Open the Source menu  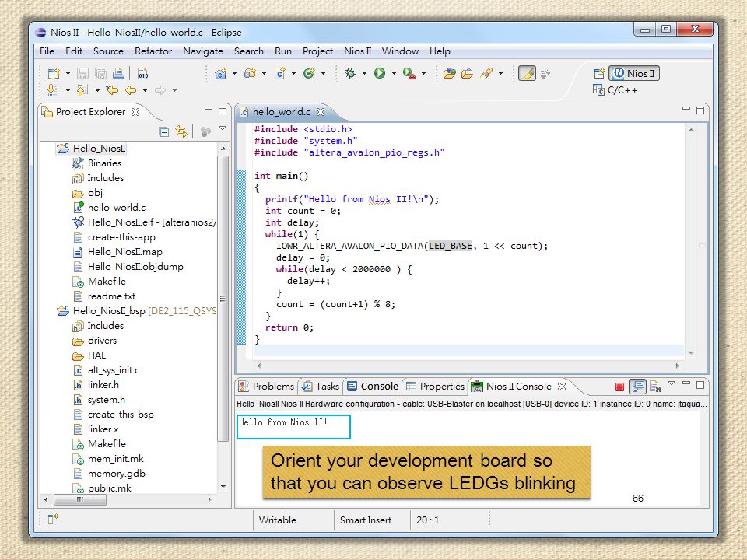(108, 51)
